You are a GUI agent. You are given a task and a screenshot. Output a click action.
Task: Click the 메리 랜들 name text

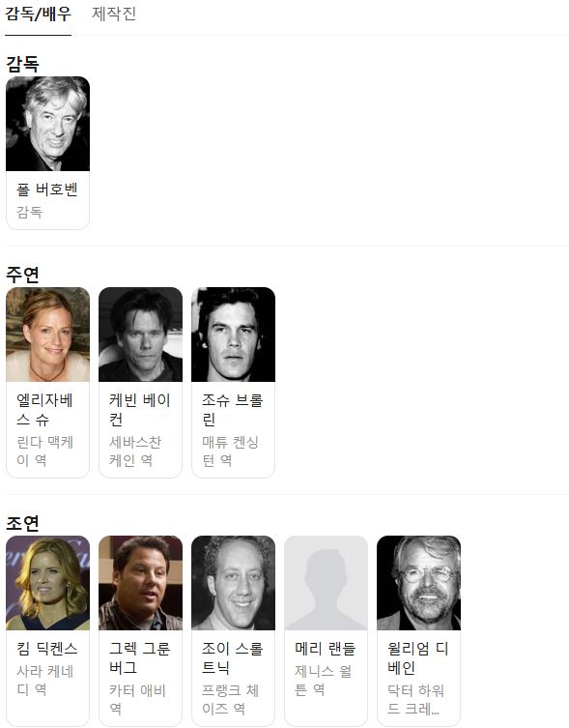click(x=325, y=648)
